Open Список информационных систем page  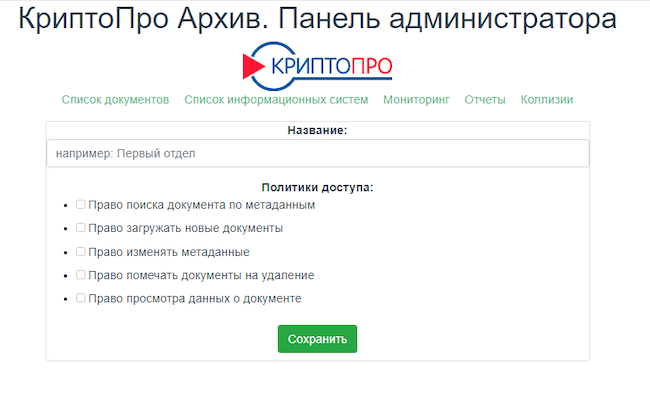tap(276, 100)
